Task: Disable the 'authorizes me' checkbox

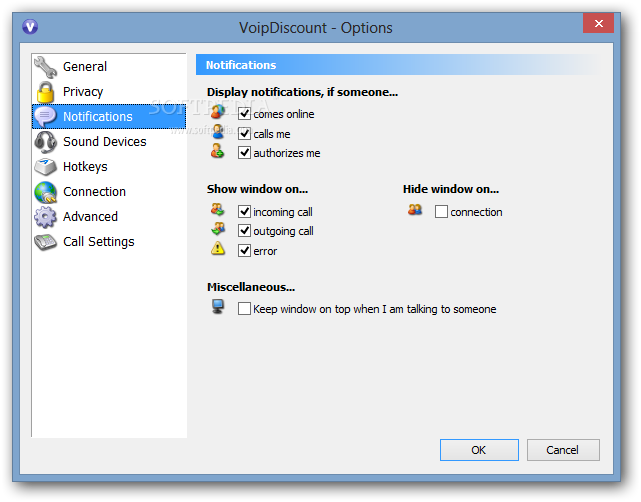Action: tap(244, 153)
